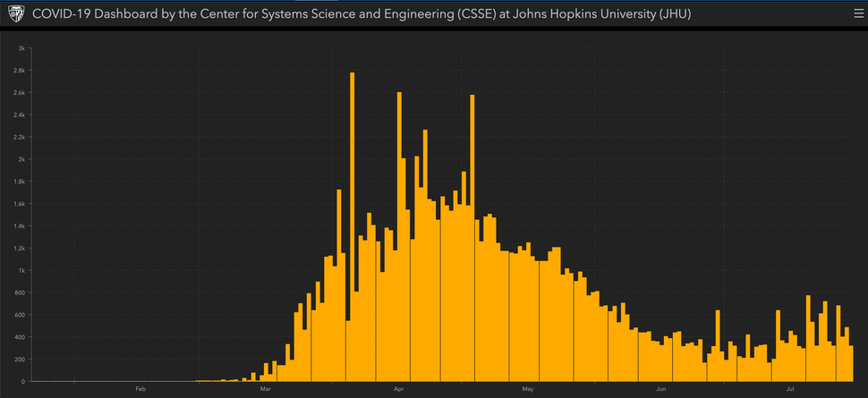
Task: Click the Apr label on the x-axis
Action: click(399, 389)
